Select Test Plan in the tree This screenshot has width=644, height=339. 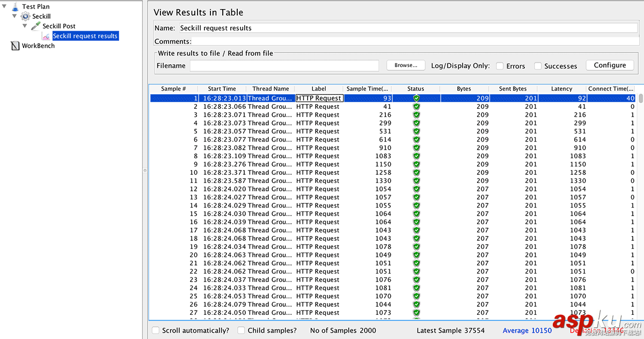pos(36,6)
